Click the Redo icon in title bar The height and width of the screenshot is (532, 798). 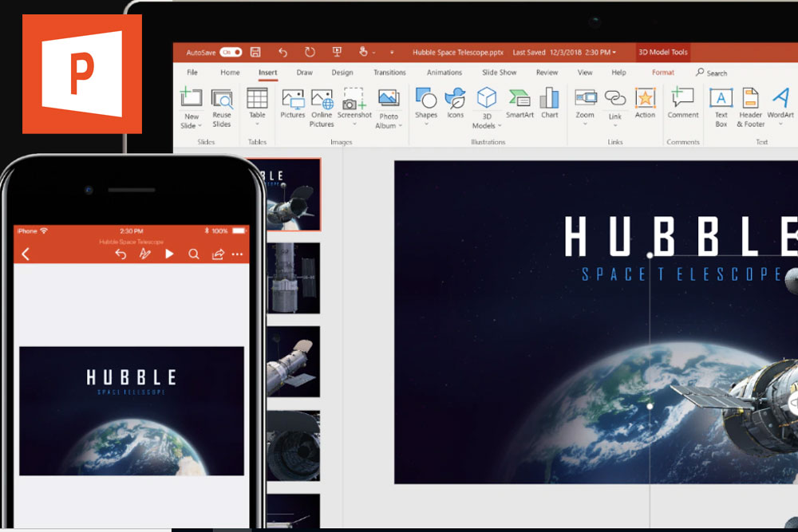coord(310,52)
